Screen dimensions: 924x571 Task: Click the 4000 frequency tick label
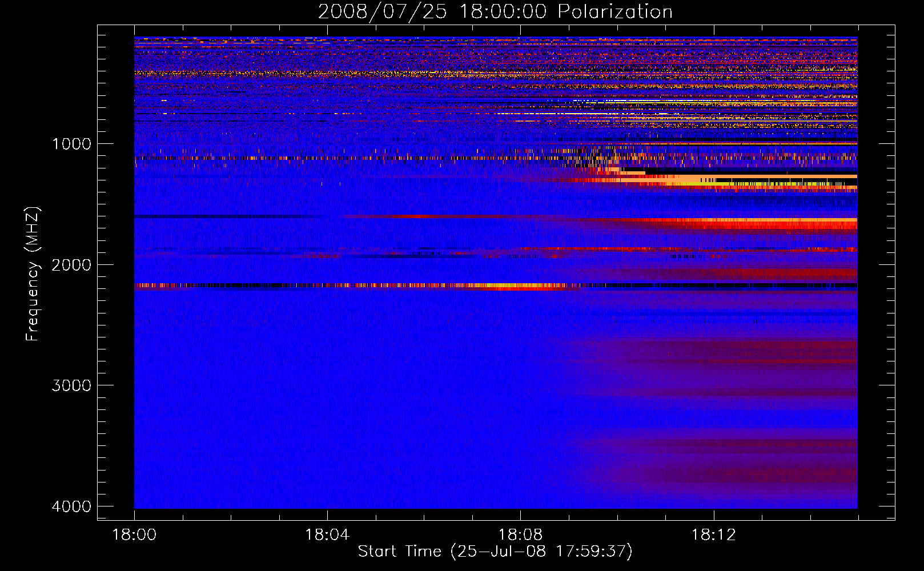[x=71, y=506]
